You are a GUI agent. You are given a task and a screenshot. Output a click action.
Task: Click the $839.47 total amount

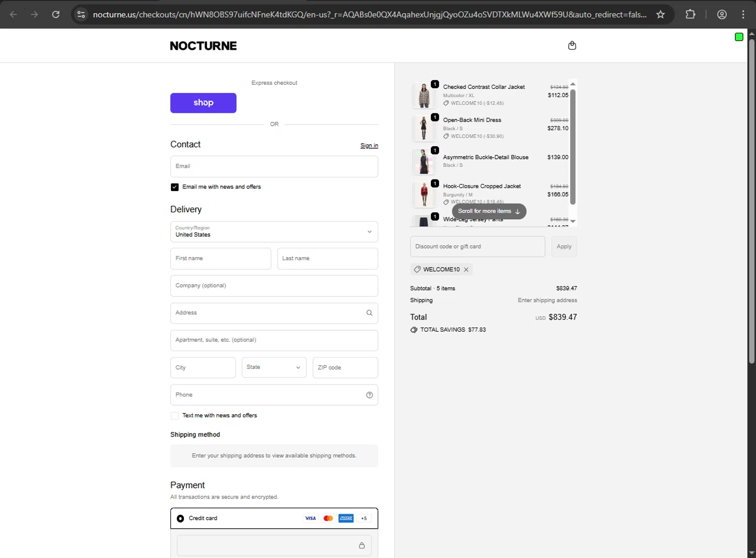[x=562, y=317]
